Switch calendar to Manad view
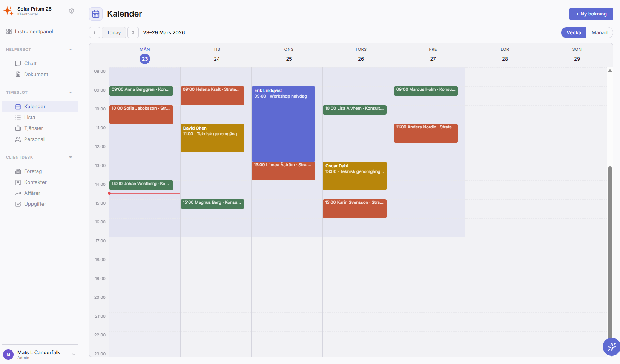The width and height of the screenshot is (620, 364). [x=599, y=33]
